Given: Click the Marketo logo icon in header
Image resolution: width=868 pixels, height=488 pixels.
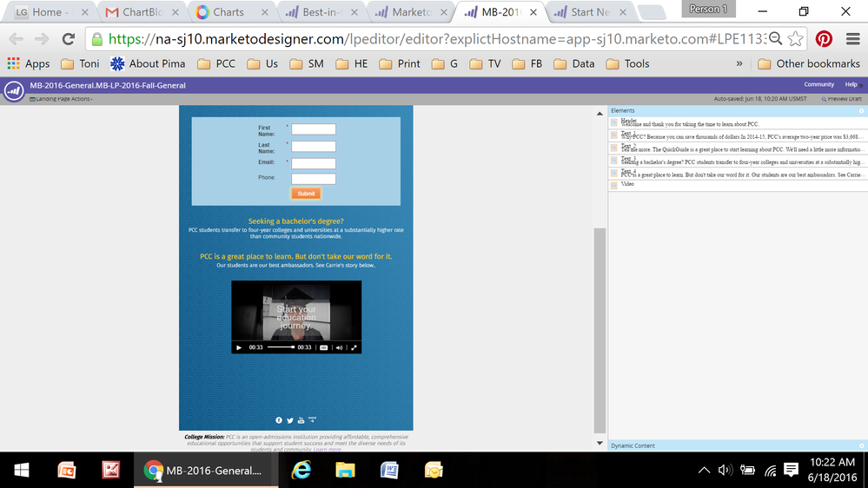Looking at the screenshot, I should click(x=13, y=91).
